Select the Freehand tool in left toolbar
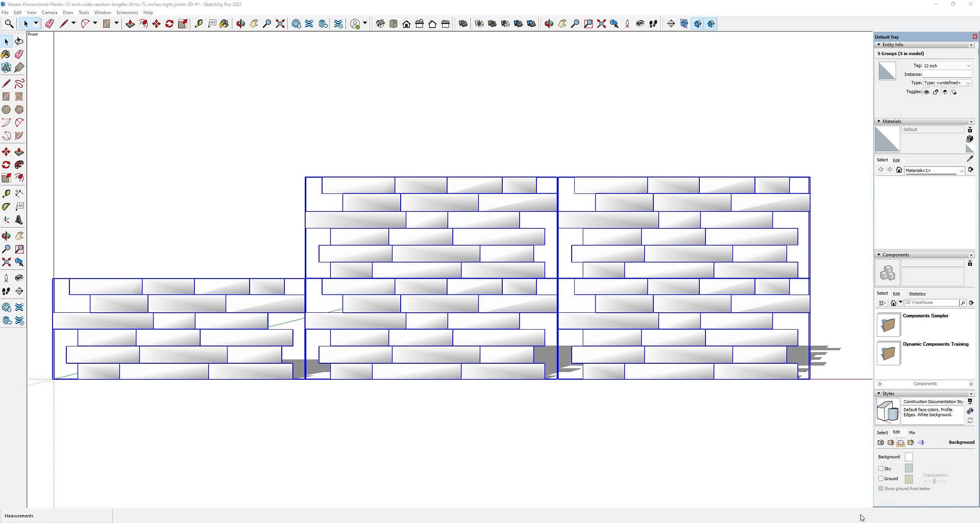The image size is (980, 523). click(19, 83)
